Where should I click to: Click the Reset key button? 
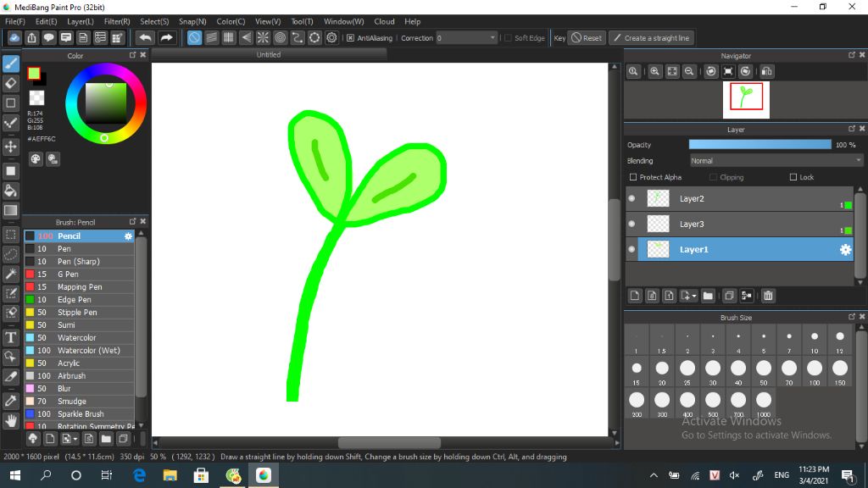(x=587, y=38)
